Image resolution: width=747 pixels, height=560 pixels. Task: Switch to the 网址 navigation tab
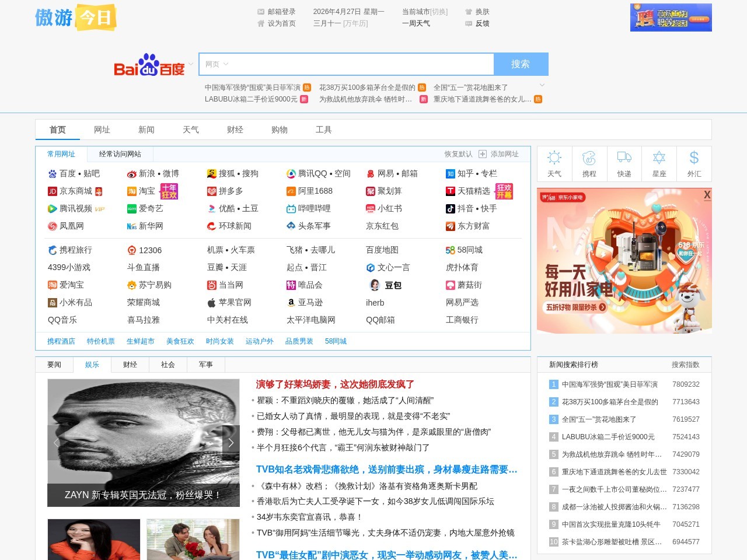102,129
